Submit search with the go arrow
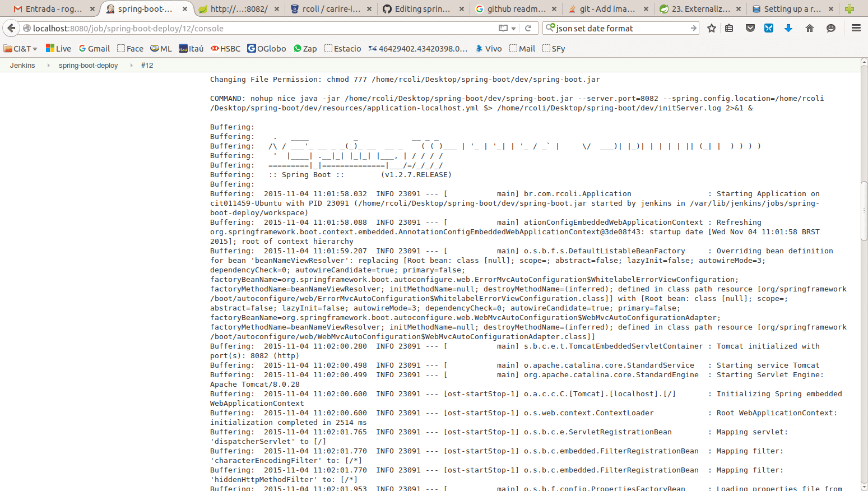The width and height of the screenshot is (868, 491). click(x=693, y=28)
